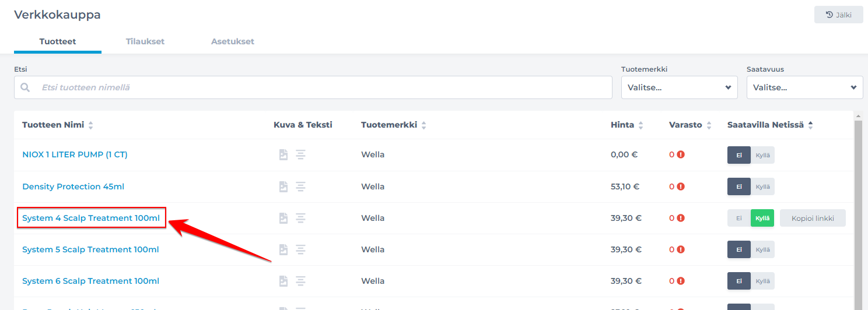Click the Jälki history button
The height and width of the screenshot is (310, 868).
839,15
